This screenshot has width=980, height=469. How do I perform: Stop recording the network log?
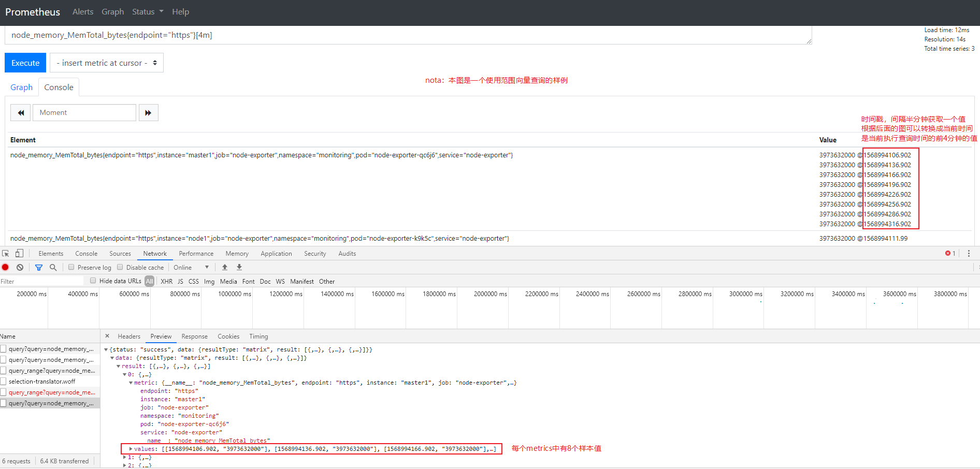pyautogui.click(x=6, y=268)
